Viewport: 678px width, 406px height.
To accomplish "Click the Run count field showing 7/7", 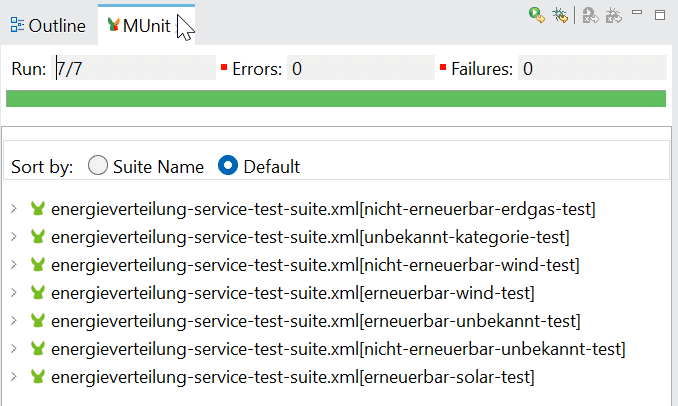I will pos(134,68).
